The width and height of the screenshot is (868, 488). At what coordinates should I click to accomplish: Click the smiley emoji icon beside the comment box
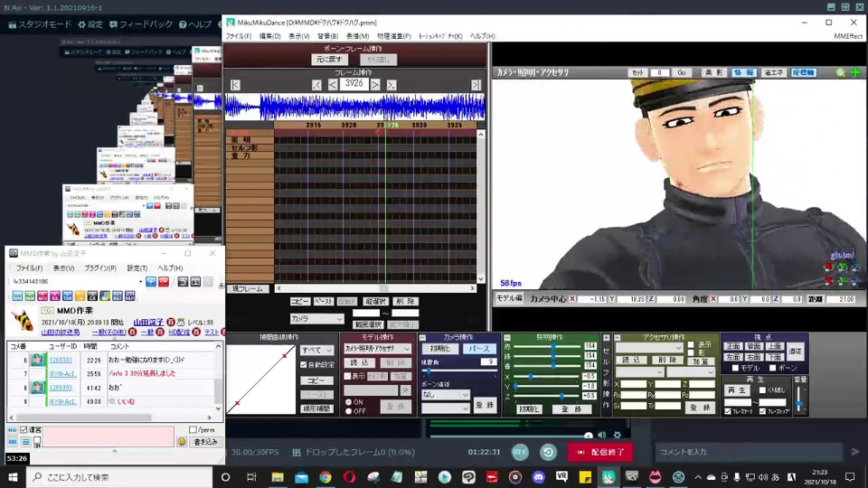coord(182,442)
